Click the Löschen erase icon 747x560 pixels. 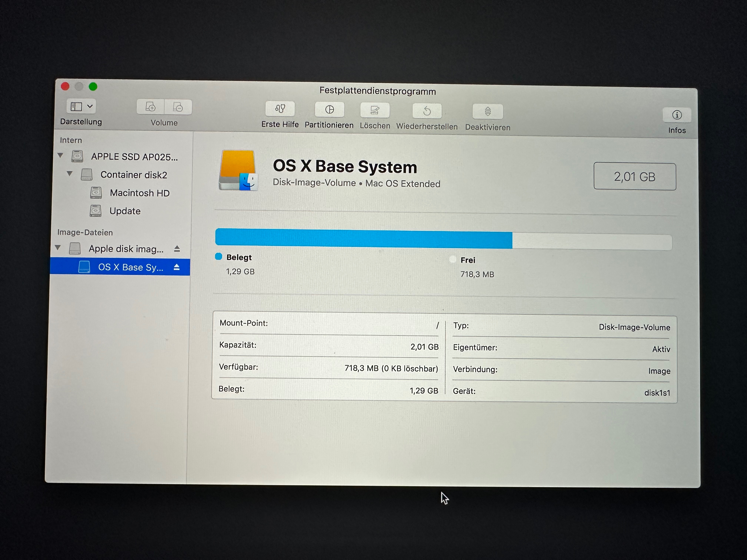[x=375, y=110]
